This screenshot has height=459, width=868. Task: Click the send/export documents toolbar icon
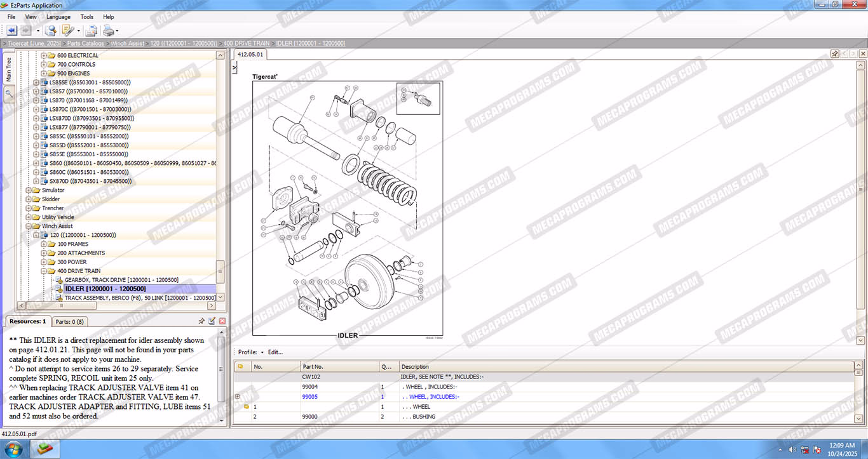point(91,30)
